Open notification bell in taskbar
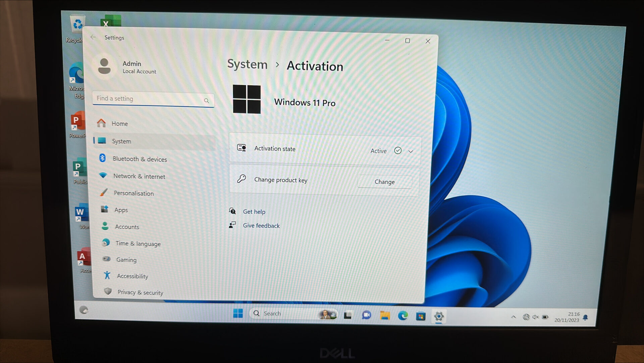 click(585, 317)
